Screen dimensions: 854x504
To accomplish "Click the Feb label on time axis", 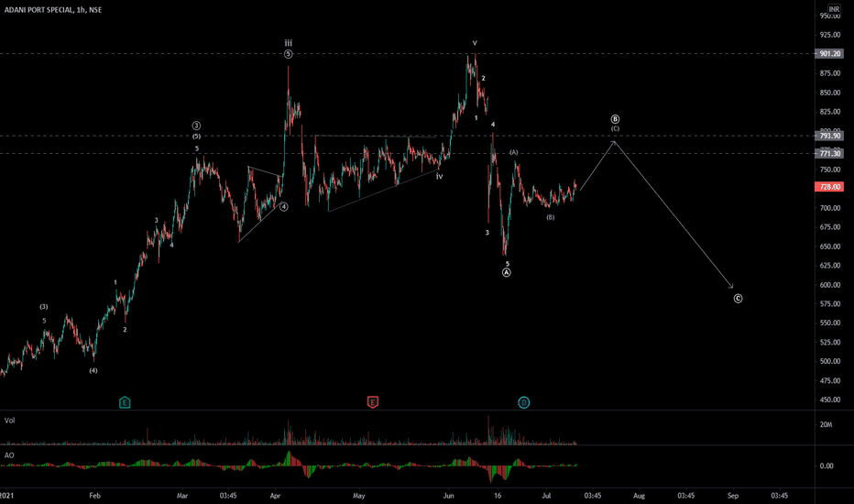I will (x=94, y=496).
